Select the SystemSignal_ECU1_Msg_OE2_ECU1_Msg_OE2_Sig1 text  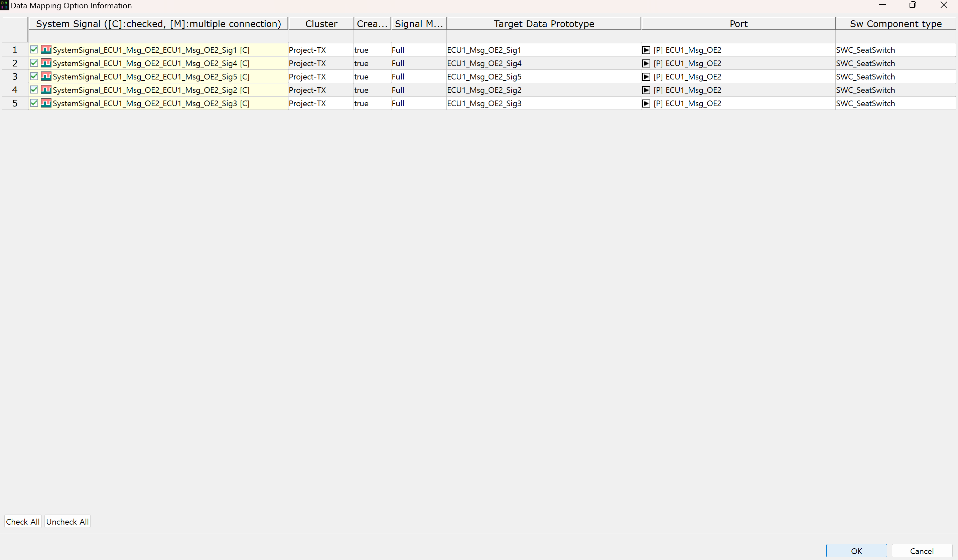[145, 50]
